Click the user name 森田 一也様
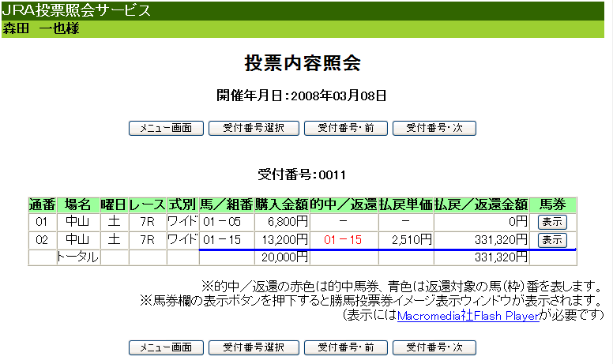Screen dimensions: 613x364 [41, 28]
